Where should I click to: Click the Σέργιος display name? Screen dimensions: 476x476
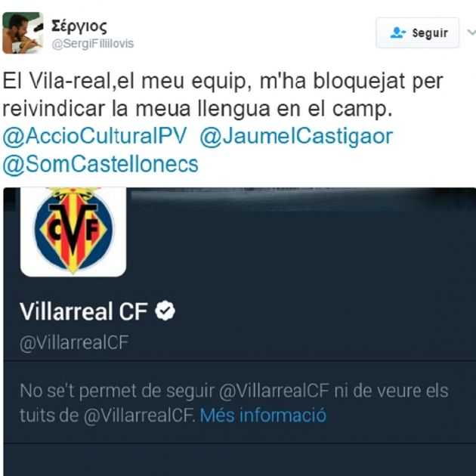click(x=79, y=26)
